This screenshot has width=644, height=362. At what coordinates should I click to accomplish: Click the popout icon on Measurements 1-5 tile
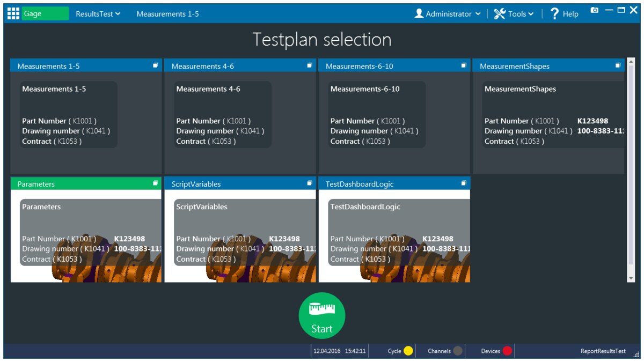tap(155, 64)
